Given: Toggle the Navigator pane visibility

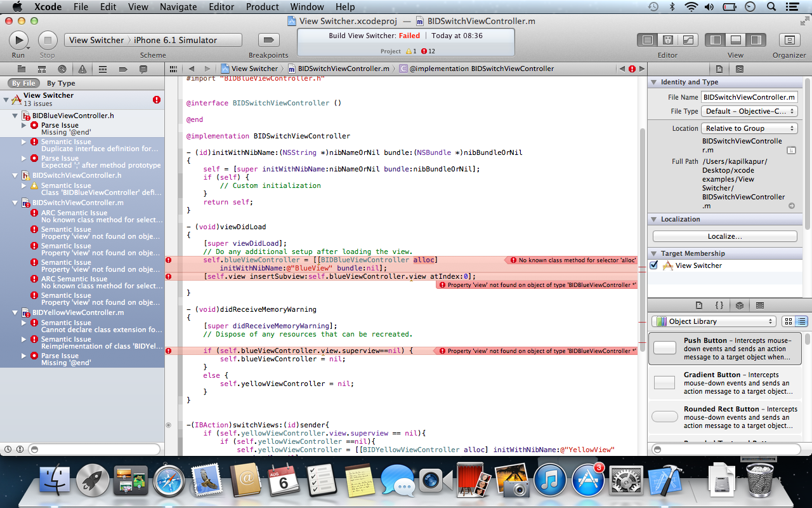Looking at the screenshot, I should tap(716, 40).
